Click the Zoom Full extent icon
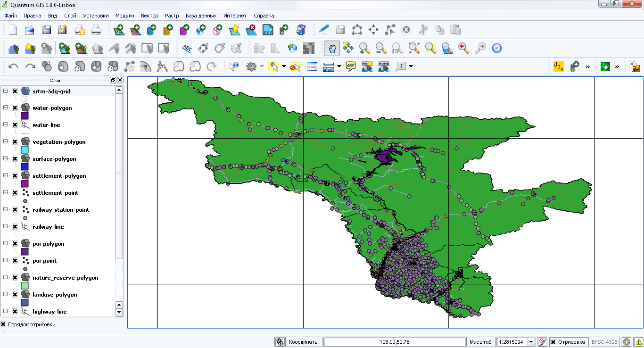This screenshot has width=644, height=348. point(414,48)
